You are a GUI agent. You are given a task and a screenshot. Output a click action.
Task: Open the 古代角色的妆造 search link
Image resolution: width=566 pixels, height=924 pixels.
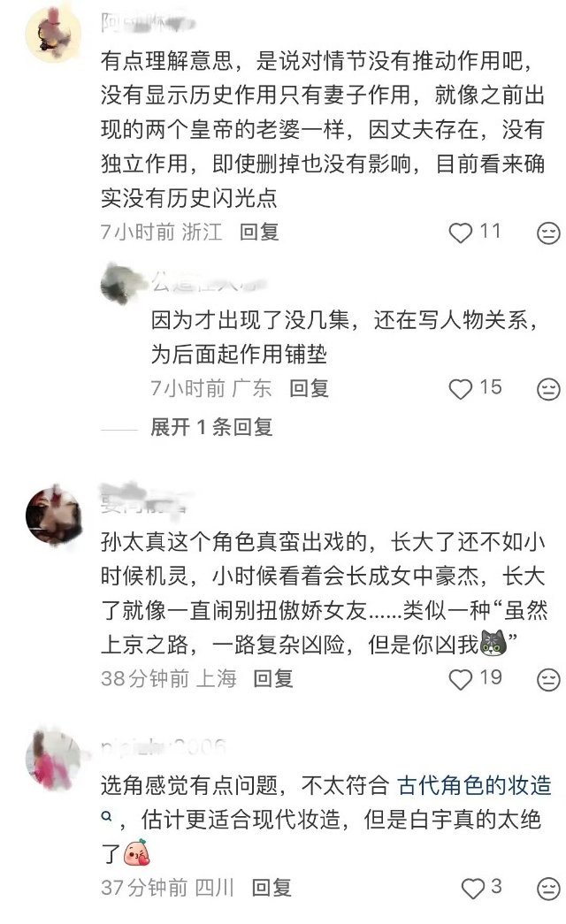tap(475, 785)
